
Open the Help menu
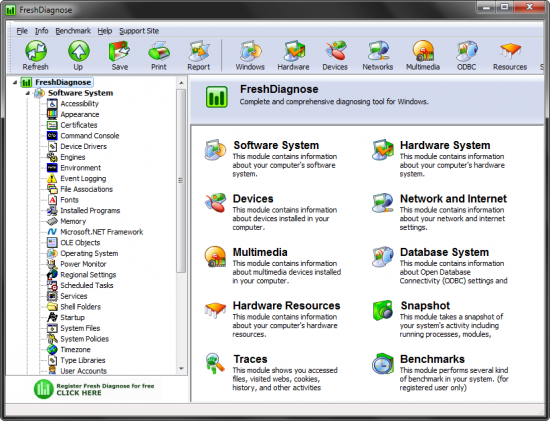(x=105, y=31)
